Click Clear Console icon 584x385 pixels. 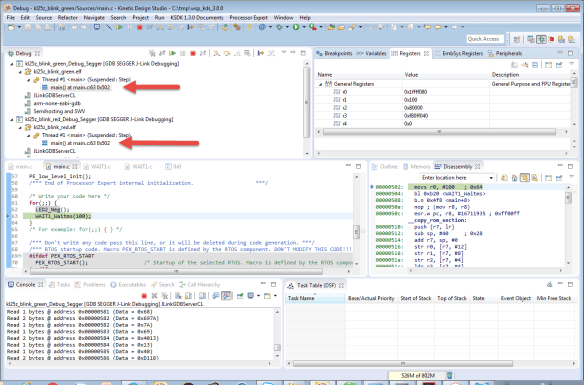(178, 296)
